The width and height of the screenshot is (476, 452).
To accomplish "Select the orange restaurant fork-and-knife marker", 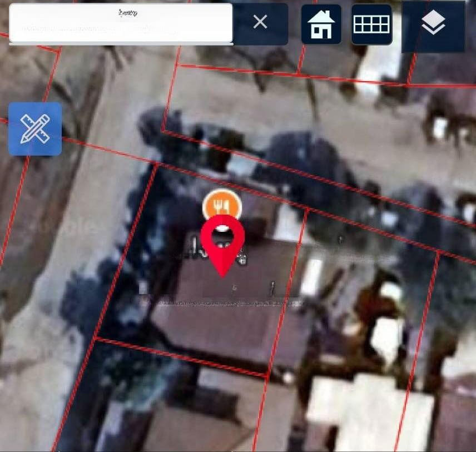I will point(222,205).
